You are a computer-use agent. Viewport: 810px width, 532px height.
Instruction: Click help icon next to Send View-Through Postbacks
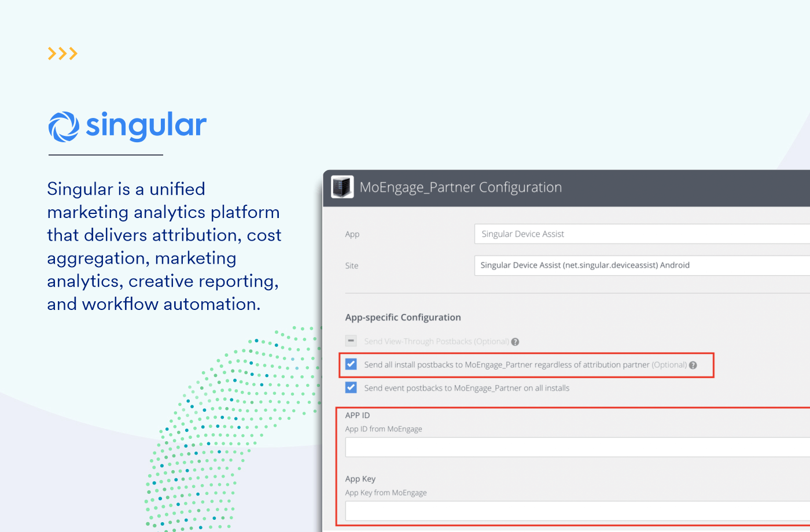coord(515,342)
